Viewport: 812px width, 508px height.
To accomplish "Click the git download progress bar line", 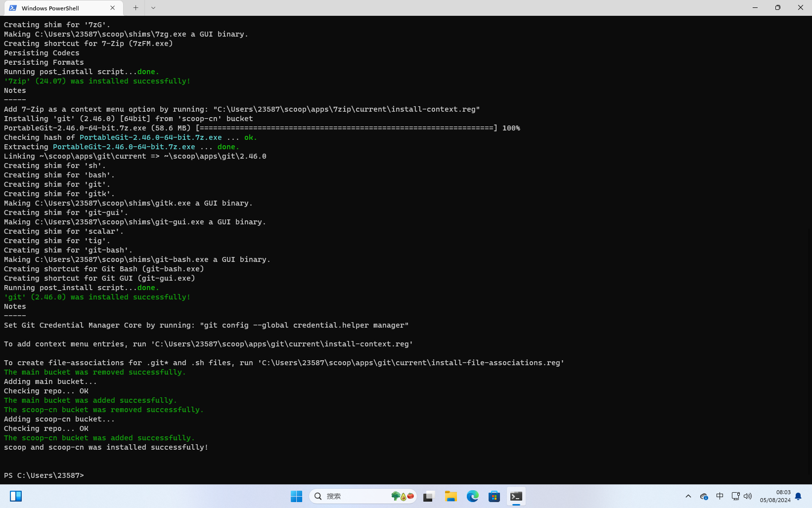I will coord(262,128).
